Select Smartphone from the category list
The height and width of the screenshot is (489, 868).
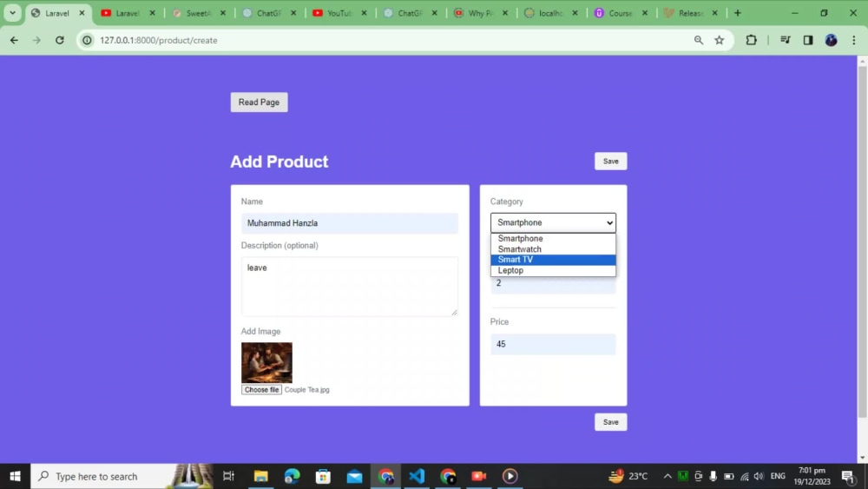(553, 239)
